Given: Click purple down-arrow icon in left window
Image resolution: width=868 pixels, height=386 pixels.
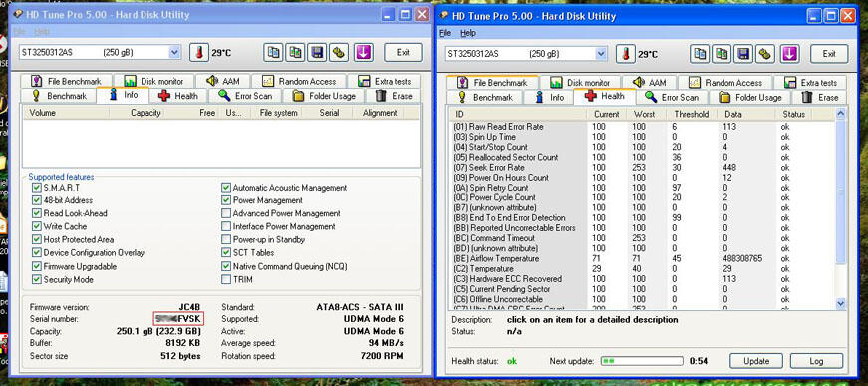Looking at the screenshot, I should click(363, 52).
